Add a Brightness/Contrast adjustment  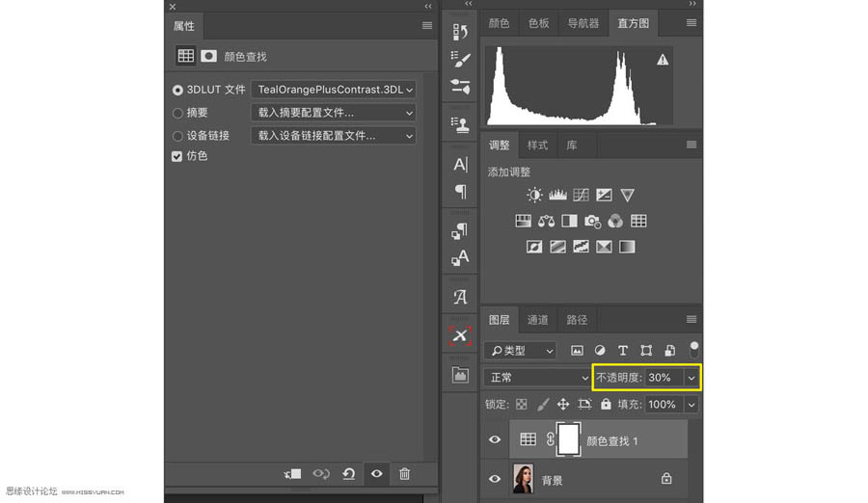[534, 196]
